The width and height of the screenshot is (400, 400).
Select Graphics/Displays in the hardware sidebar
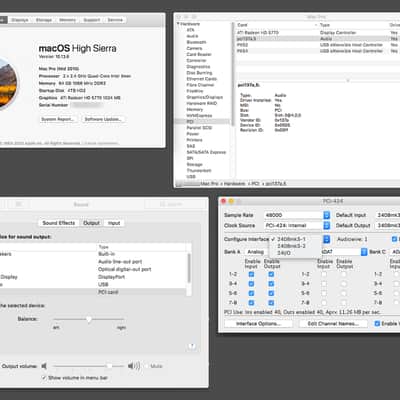[205, 97]
